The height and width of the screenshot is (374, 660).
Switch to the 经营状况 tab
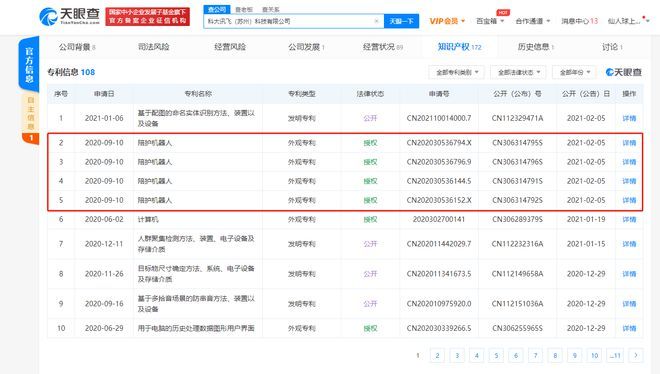[383, 47]
